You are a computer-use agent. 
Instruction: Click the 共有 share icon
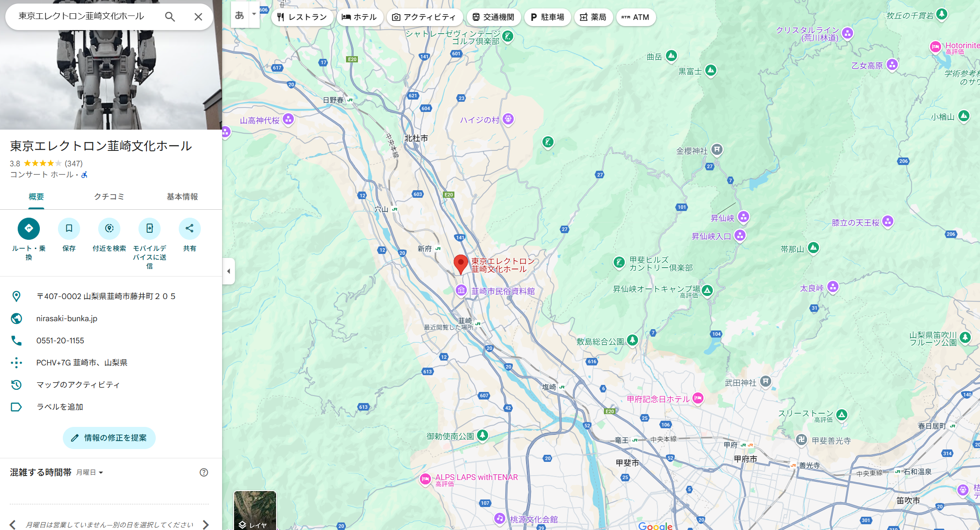(190, 228)
